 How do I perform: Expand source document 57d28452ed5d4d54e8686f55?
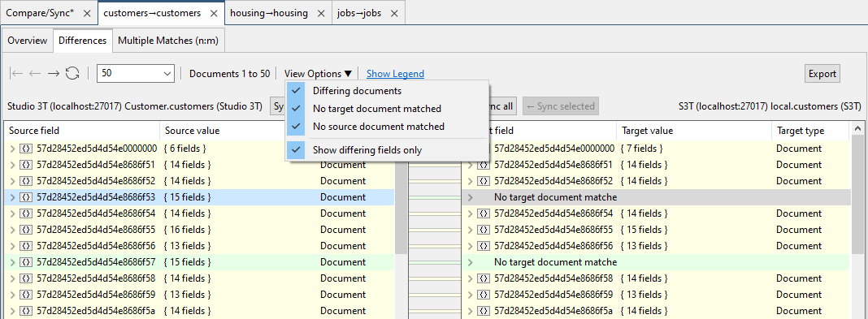(13, 230)
